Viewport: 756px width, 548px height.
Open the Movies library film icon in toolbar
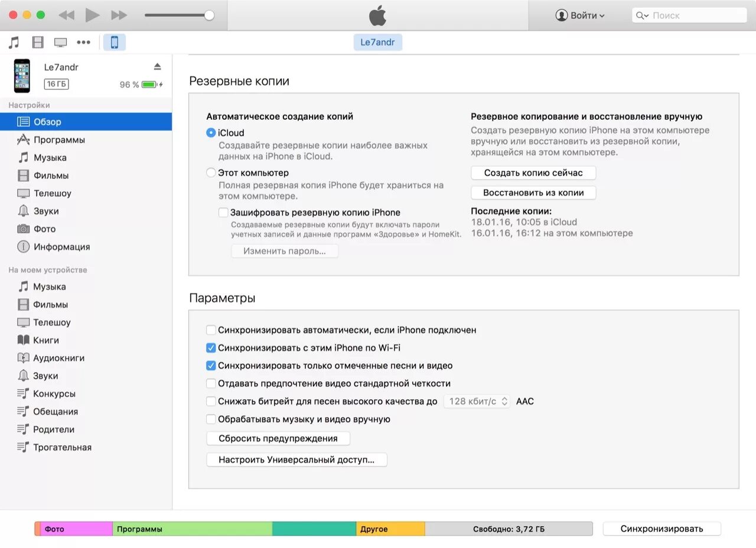point(38,43)
